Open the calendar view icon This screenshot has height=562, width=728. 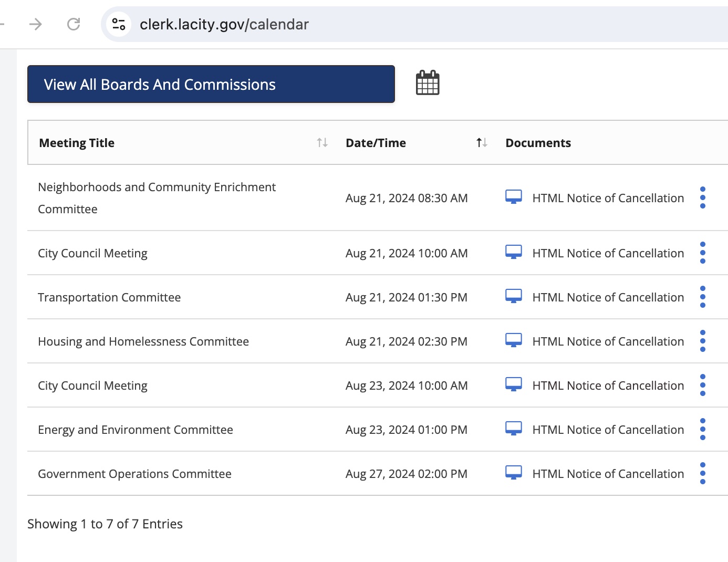(x=428, y=83)
